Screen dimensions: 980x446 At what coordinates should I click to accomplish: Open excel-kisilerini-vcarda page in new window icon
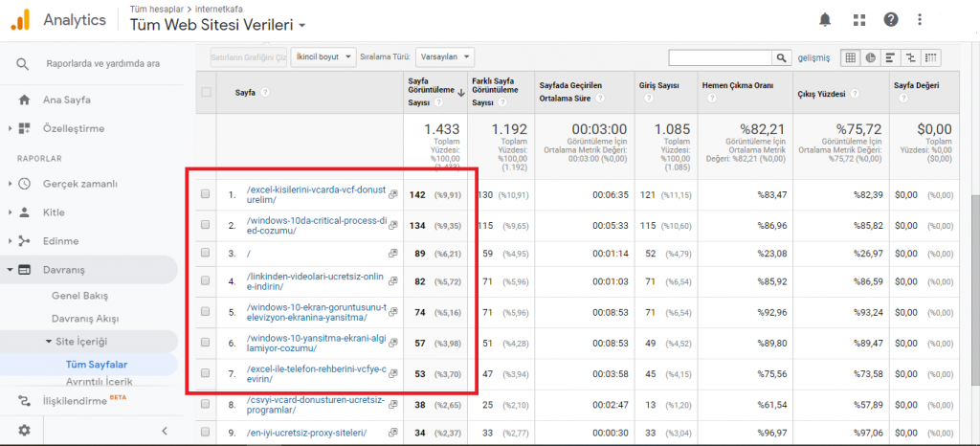393,195
